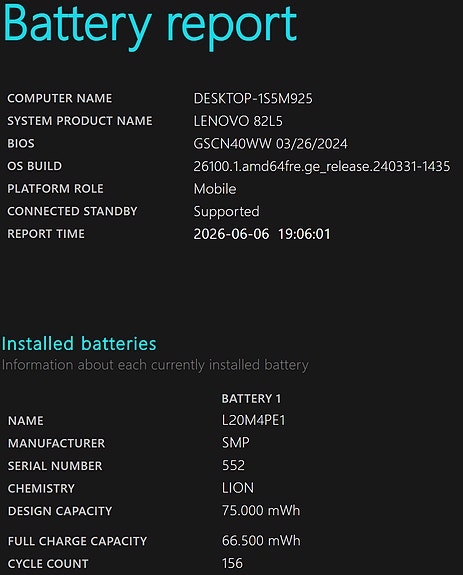Click the cycle count value 156

coord(232,563)
